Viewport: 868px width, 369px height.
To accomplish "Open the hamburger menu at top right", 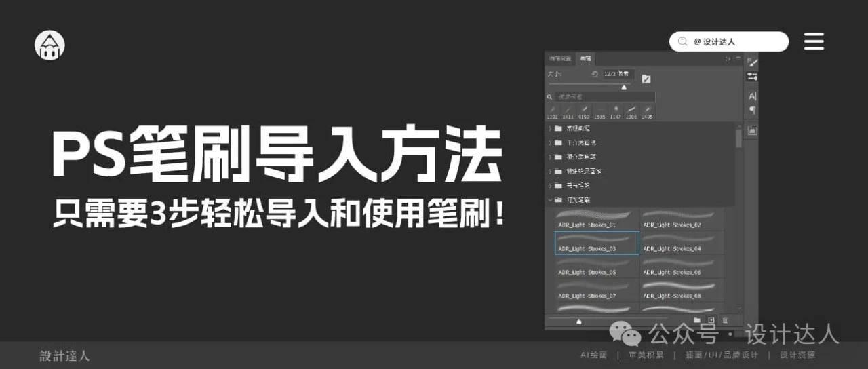I will click(x=814, y=41).
